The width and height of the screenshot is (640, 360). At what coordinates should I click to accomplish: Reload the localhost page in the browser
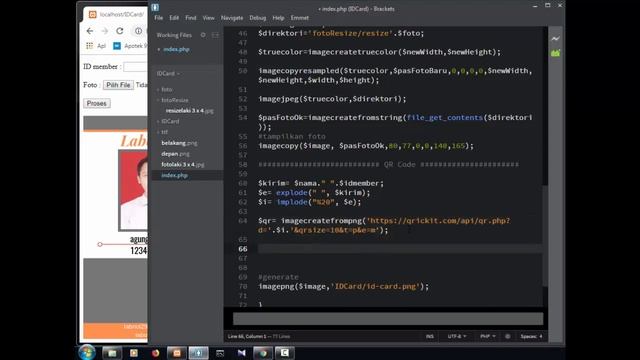coord(120,31)
